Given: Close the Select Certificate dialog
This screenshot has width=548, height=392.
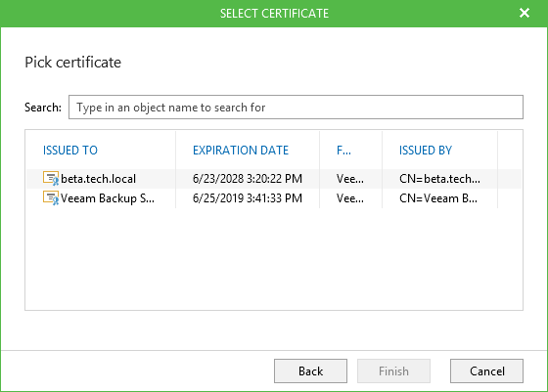Looking at the screenshot, I should 525,13.
